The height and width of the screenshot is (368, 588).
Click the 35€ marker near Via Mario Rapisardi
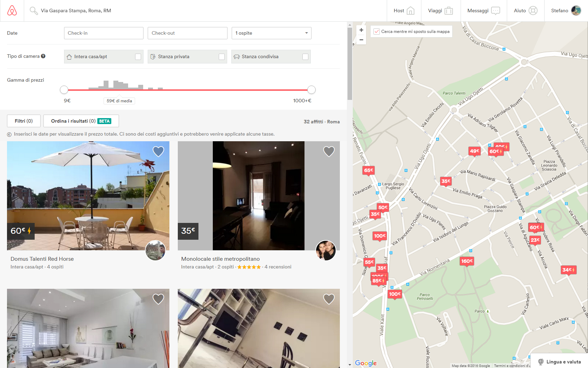pos(446,181)
